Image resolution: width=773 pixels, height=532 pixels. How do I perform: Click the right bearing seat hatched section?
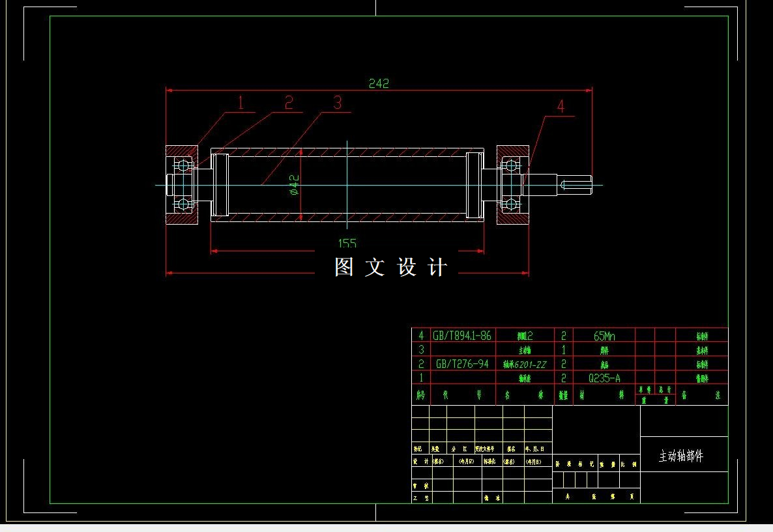point(513,185)
